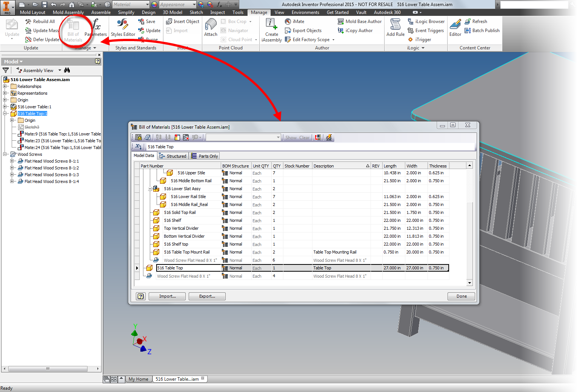577x392 pixels.
Task: Switch to the 3D Model ribbon tab
Action: tap(172, 12)
